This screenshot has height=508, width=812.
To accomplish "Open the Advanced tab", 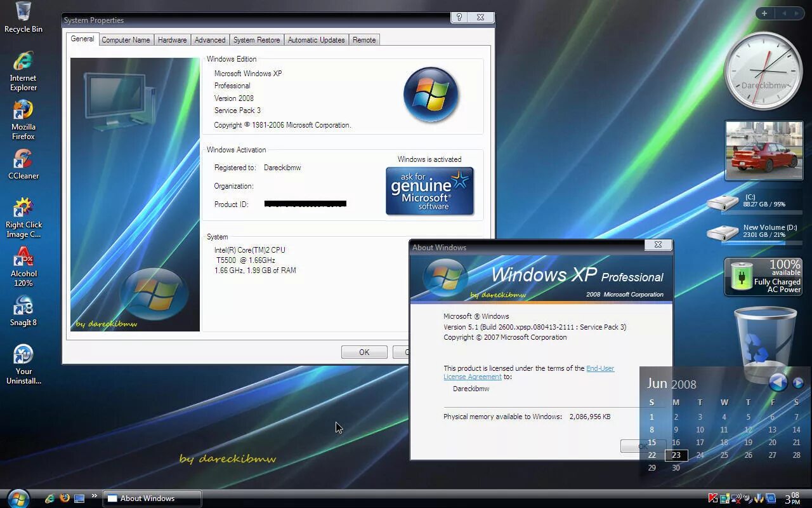I will tap(210, 39).
